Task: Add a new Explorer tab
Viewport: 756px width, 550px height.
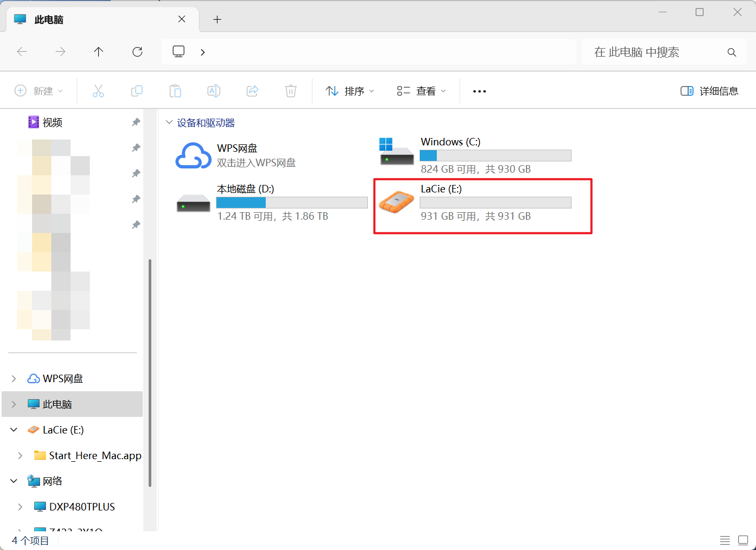Action: 217,20
